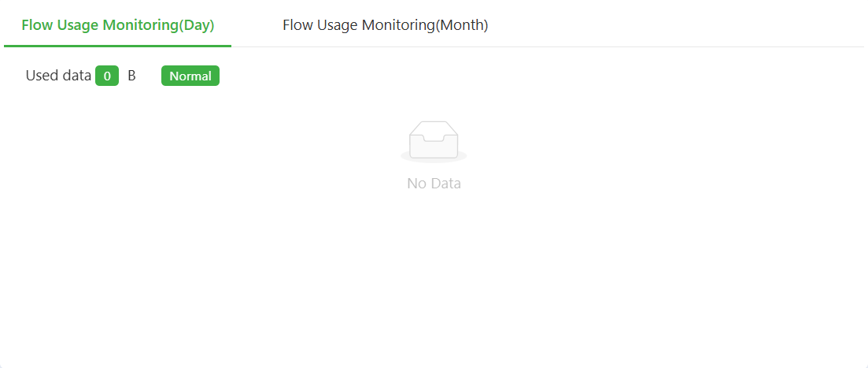Viewport: 868px width, 368px height.
Task: Click the zero value in the used data row
Action: (107, 76)
